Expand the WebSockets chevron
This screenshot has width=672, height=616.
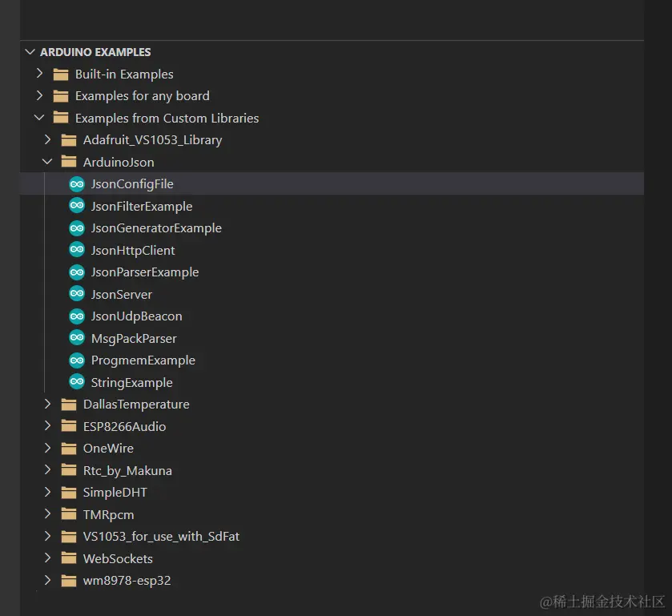47,558
